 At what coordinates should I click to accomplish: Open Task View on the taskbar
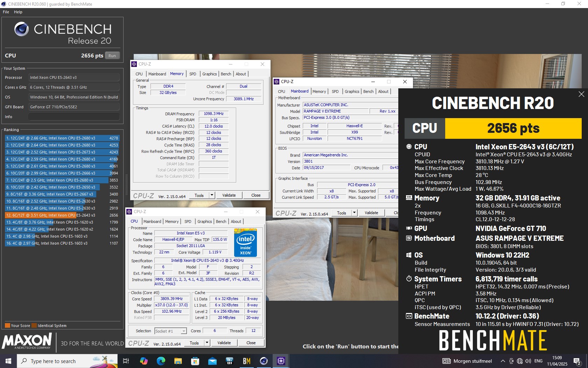click(126, 361)
